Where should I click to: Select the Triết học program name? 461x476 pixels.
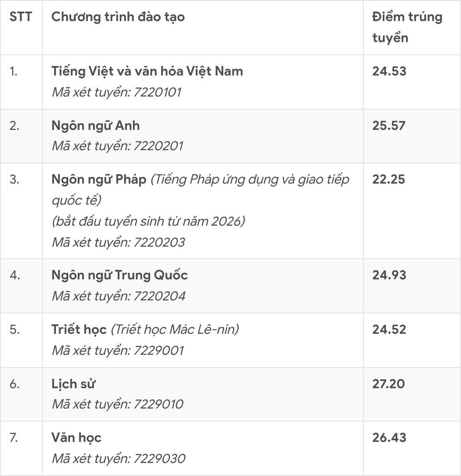(x=79, y=329)
